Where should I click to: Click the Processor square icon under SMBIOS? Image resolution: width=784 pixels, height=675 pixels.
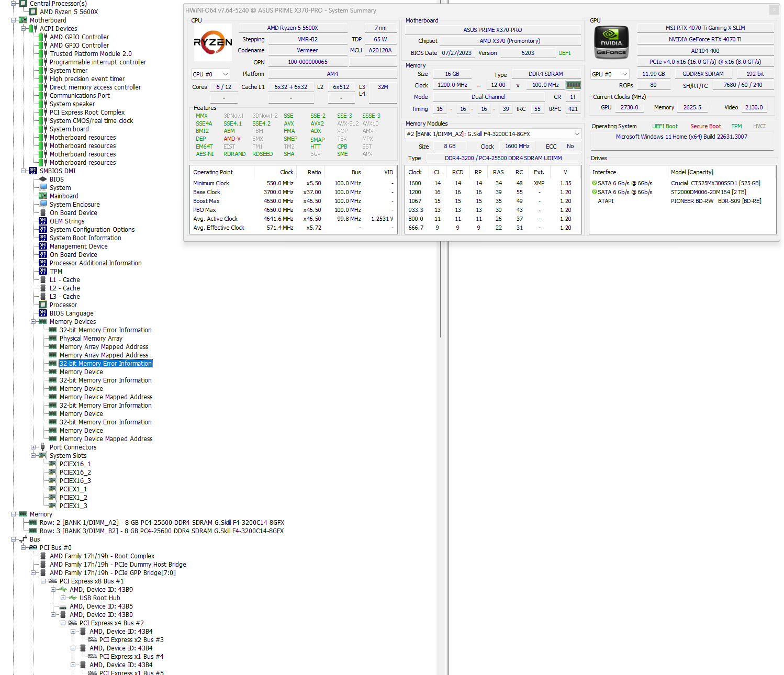tap(43, 305)
